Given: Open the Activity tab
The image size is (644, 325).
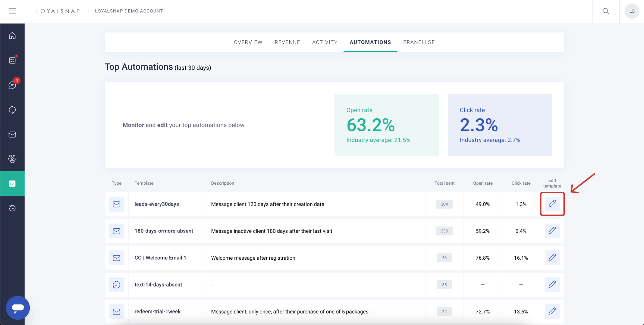Looking at the screenshot, I should (325, 42).
